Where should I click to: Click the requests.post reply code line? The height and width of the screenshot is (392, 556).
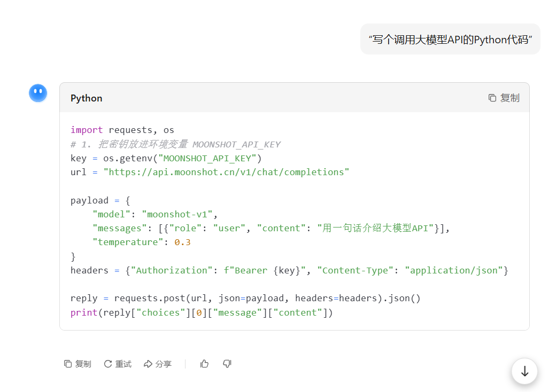[245, 299]
